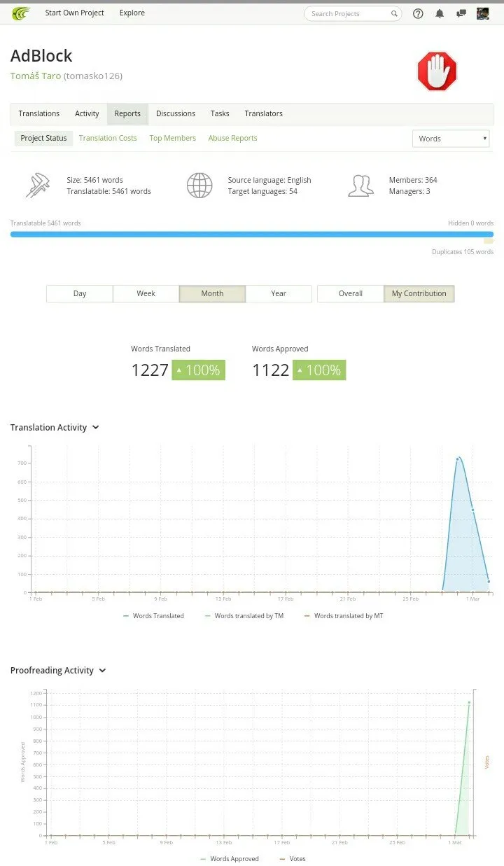Focus the Search Projects field
504x866 pixels.
click(x=353, y=13)
